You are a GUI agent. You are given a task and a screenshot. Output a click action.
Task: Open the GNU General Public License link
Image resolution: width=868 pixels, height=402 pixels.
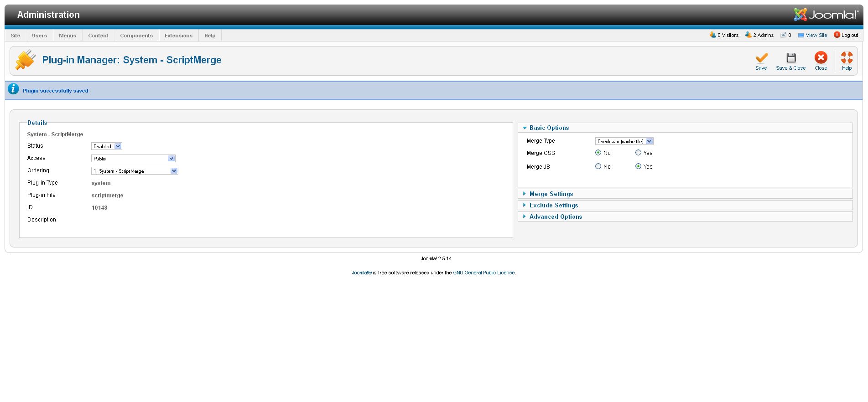point(483,273)
